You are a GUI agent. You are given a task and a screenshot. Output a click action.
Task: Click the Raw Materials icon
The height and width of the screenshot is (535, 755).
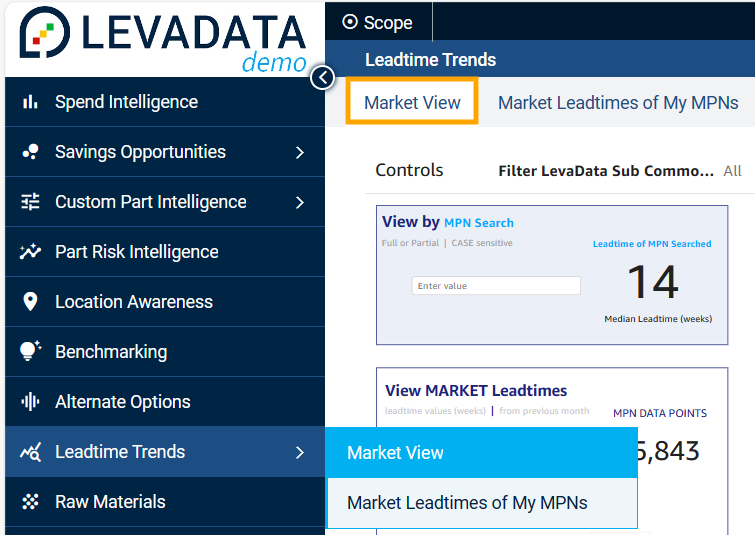point(30,502)
